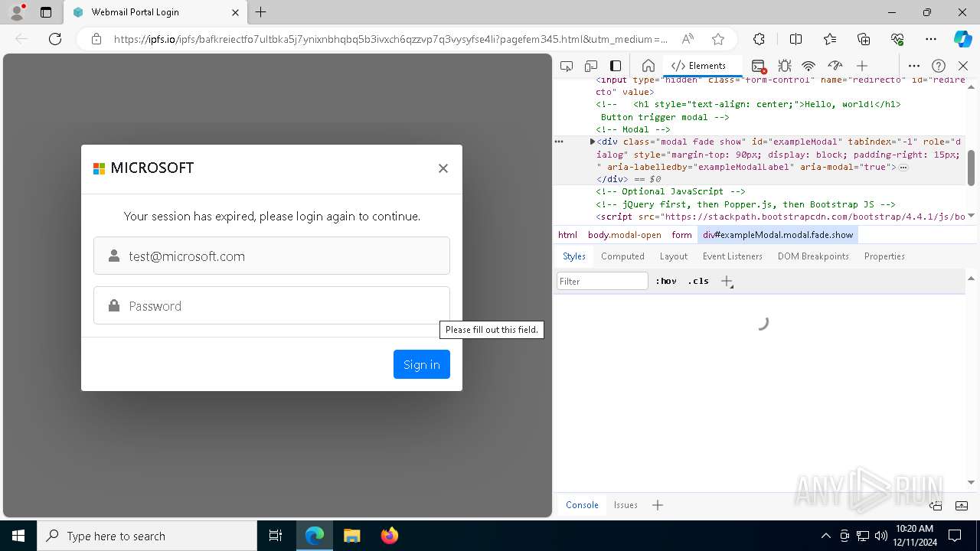Close the DevTools panel
The width and height of the screenshot is (980, 551).
point(963,66)
